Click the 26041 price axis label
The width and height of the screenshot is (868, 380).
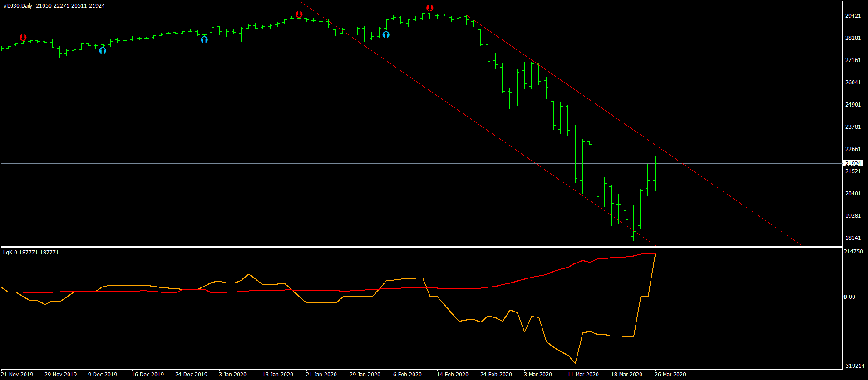point(853,83)
